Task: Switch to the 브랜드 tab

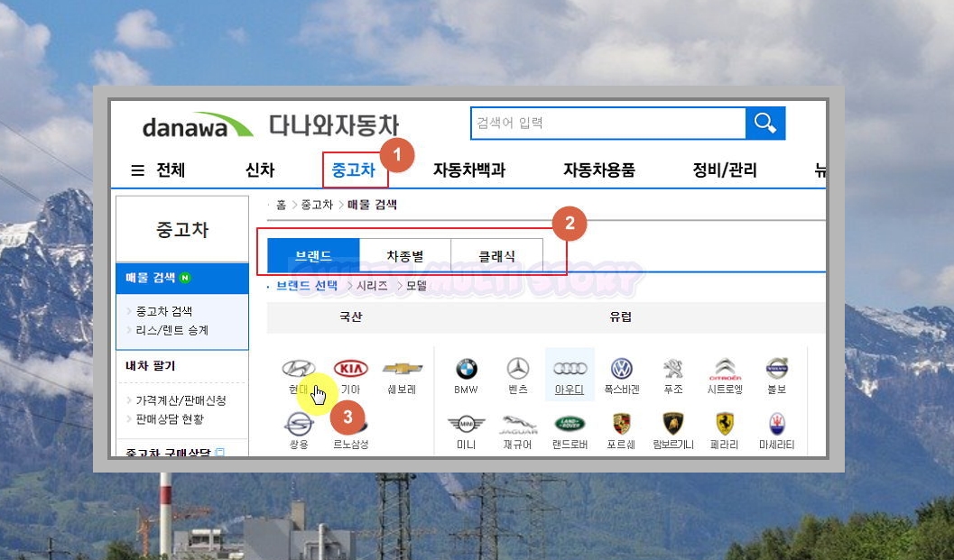Action: click(x=314, y=256)
